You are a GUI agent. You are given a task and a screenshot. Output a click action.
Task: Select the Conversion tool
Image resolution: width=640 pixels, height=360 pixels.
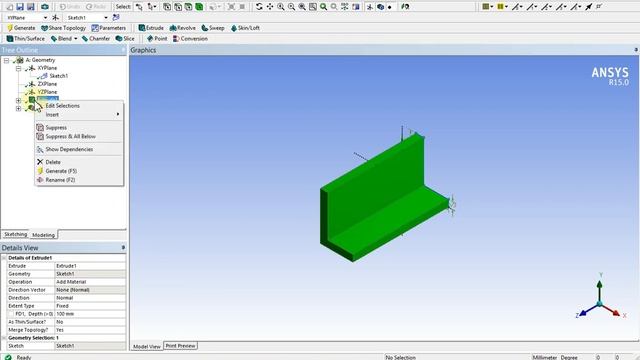pos(190,38)
